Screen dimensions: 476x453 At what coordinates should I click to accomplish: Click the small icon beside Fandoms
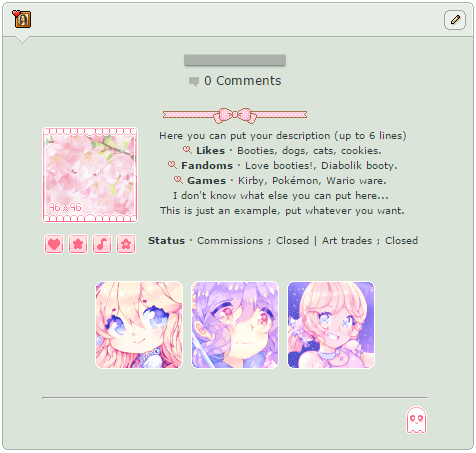coord(172,165)
